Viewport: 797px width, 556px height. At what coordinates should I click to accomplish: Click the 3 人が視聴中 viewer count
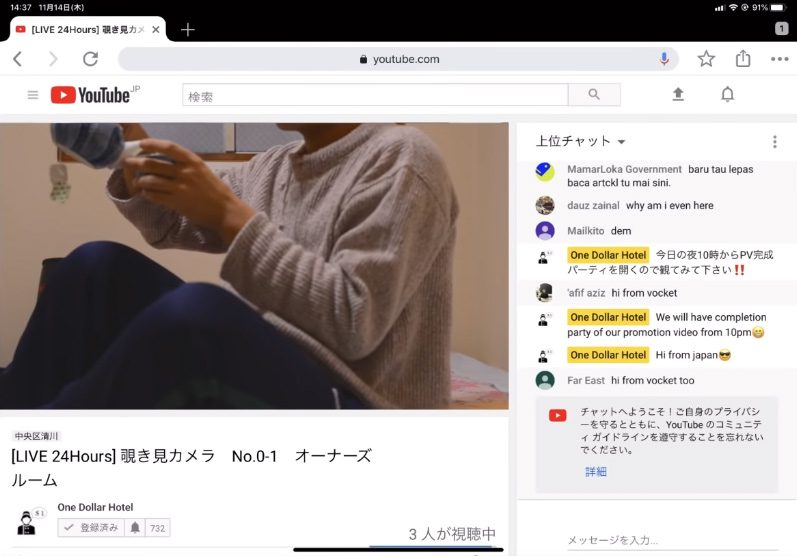point(452,534)
